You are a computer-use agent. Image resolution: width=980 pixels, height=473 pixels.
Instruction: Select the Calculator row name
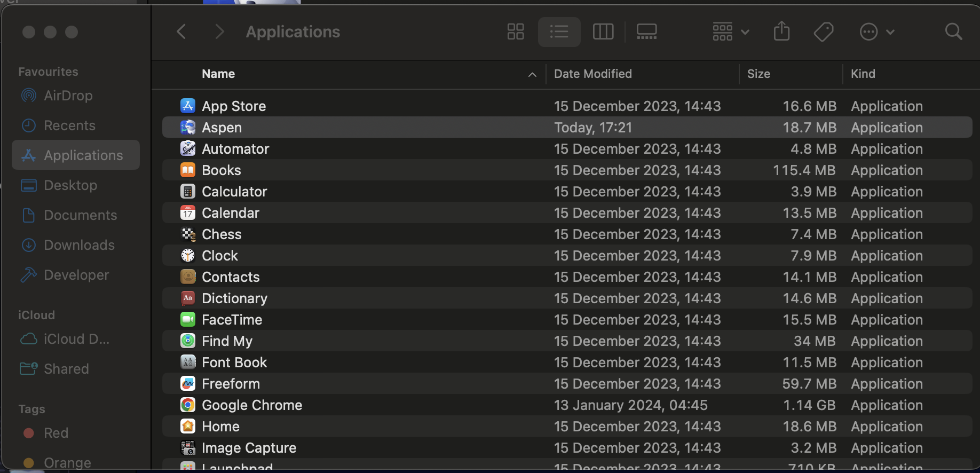coord(234,192)
